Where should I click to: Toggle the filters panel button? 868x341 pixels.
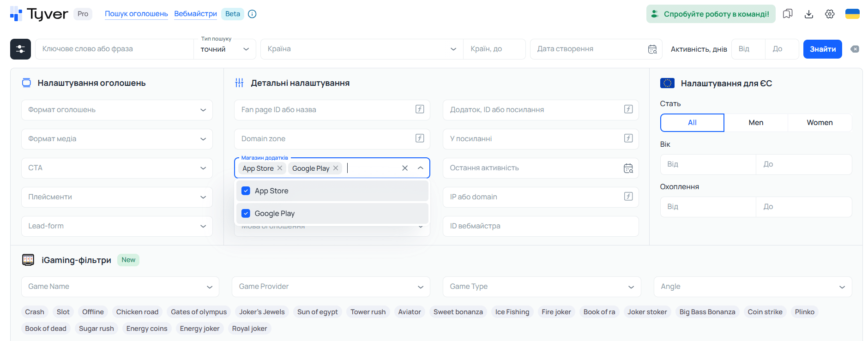point(20,49)
